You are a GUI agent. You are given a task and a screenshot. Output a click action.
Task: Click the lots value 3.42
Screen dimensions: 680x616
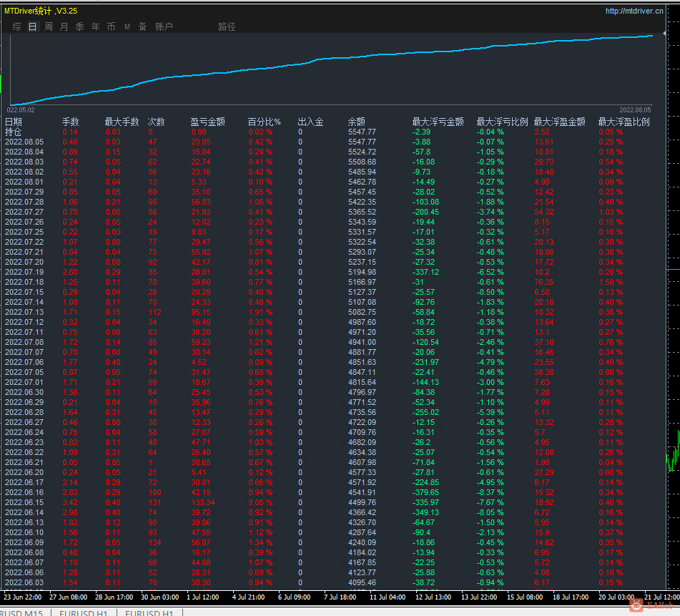[x=70, y=502]
